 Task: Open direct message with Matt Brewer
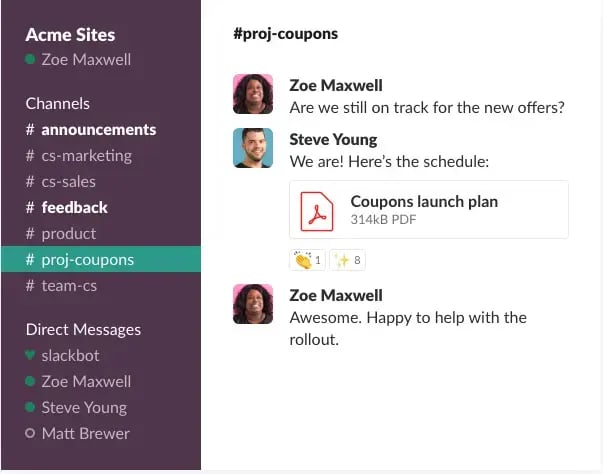pyautogui.click(x=85, y=433)
